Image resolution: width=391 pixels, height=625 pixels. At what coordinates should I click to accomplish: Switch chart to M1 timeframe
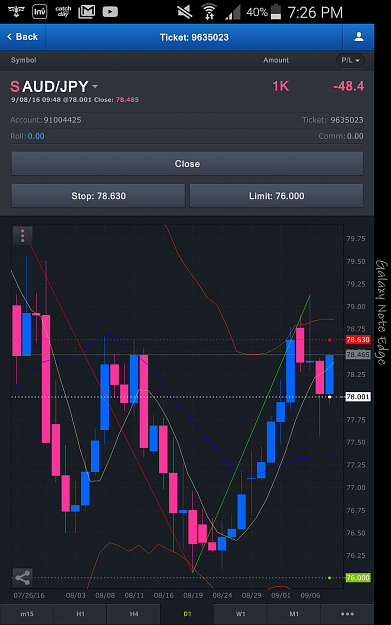click(x=294, y=614)
